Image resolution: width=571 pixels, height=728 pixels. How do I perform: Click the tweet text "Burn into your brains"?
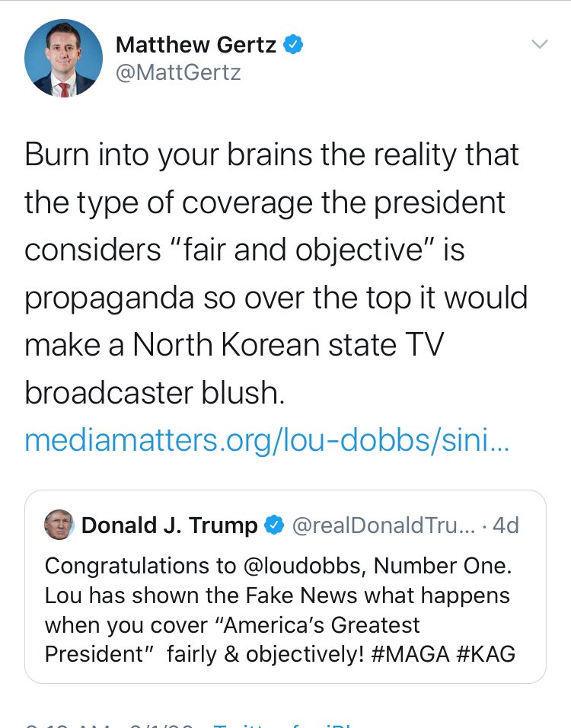coord(167,155)
